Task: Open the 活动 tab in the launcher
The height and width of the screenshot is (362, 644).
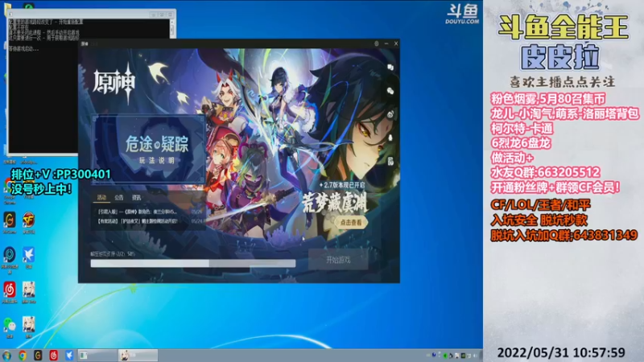Action: pyautogui.click(x=101, y=197)
